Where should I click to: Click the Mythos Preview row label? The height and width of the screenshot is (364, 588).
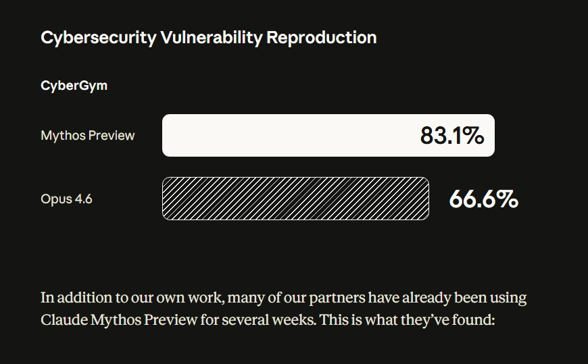pyautogui.click(x=87, y=135)
